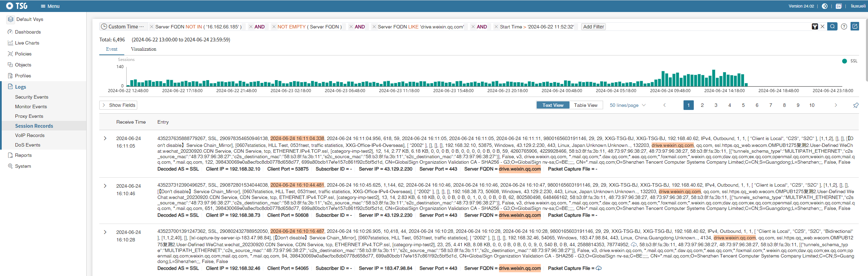
Task: Click the export share icon
Action: [855, 26]
